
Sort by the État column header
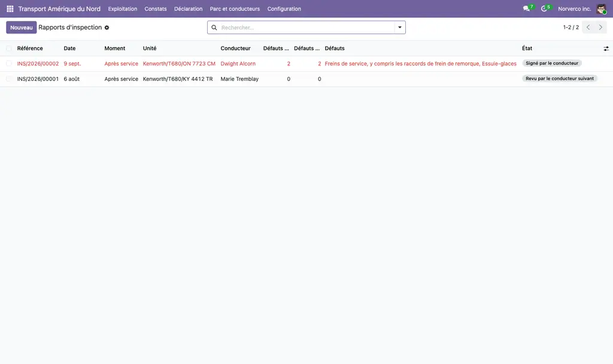527,48
